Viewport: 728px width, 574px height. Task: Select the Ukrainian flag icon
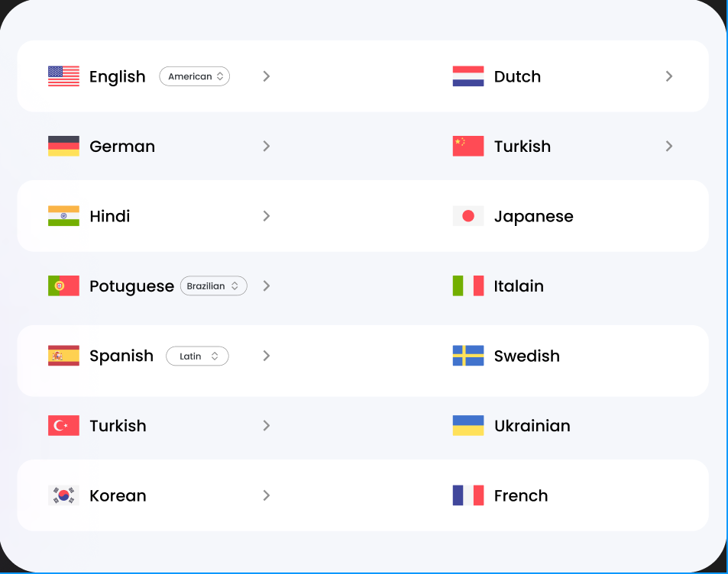[468, 426]
